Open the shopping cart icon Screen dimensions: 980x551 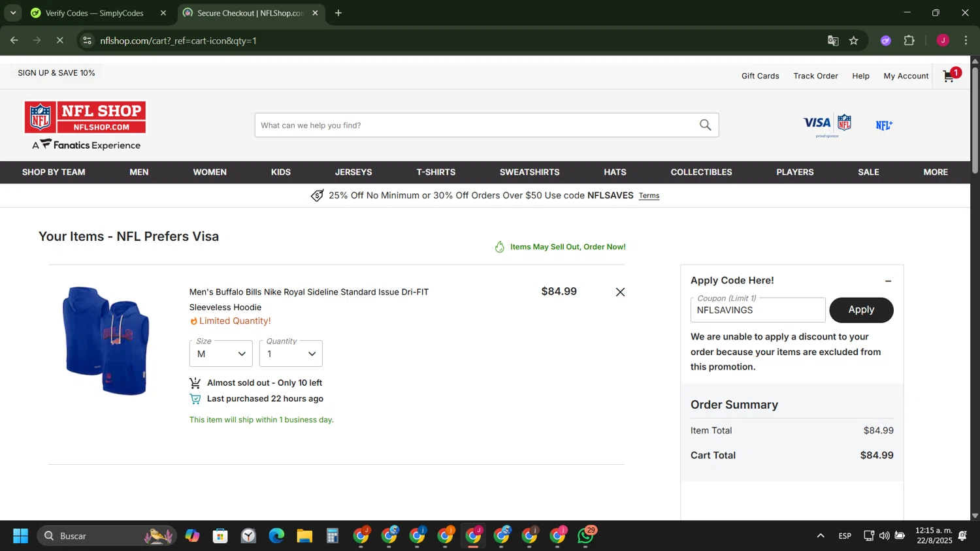point(951,76)
